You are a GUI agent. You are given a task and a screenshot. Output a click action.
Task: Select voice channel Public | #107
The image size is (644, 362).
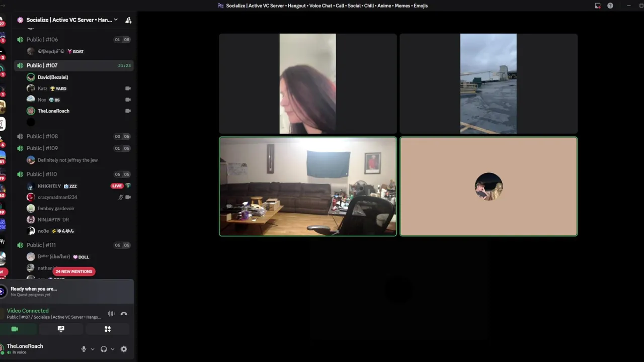pyautogui.click(x=74, y=65)
